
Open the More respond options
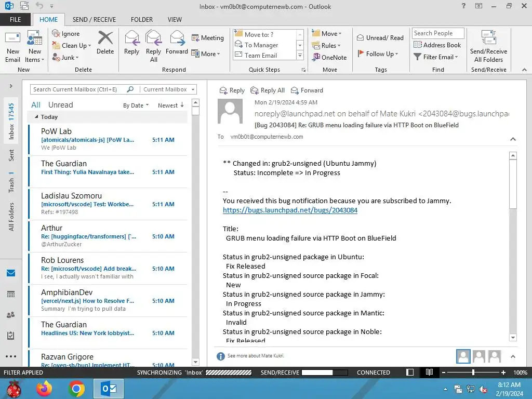tap(206, 54)
